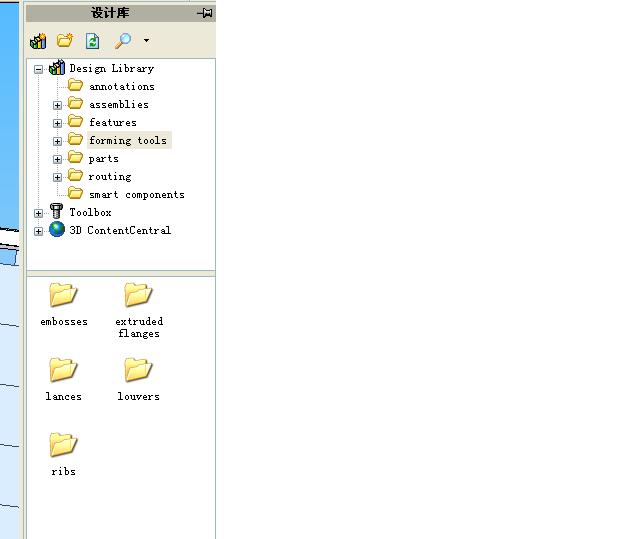
Task: Click the forming tools folder icon in tree
Action: [x=75, y=139]
